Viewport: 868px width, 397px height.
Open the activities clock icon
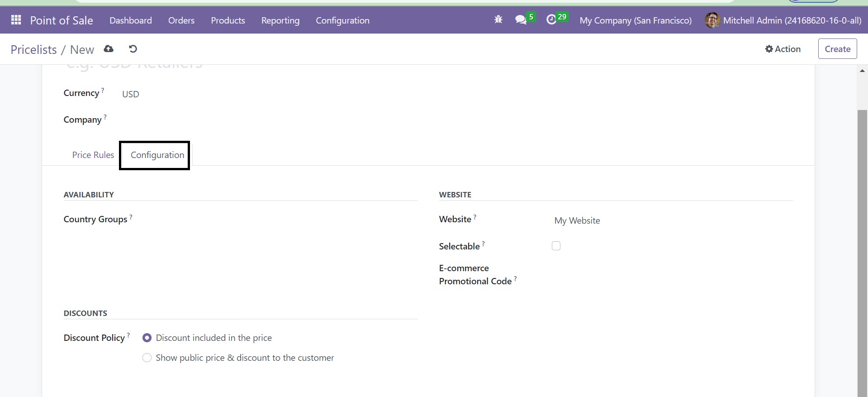tap(551, 20)
